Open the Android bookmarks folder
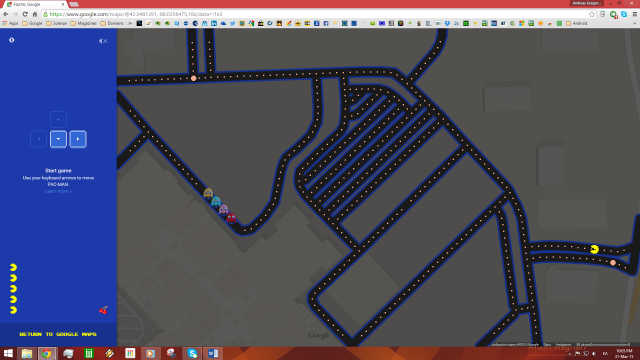Viewport: 640px width, 360px height. coord(576,24)
